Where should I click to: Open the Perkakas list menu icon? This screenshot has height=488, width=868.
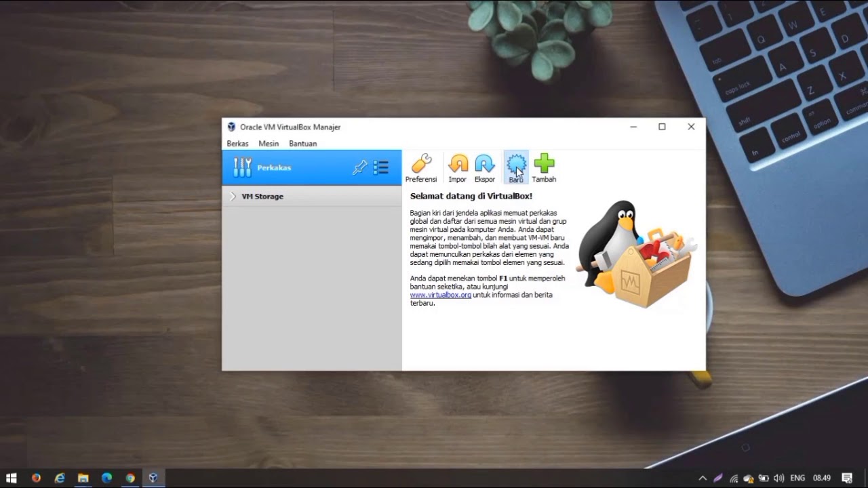coord(381,167)
